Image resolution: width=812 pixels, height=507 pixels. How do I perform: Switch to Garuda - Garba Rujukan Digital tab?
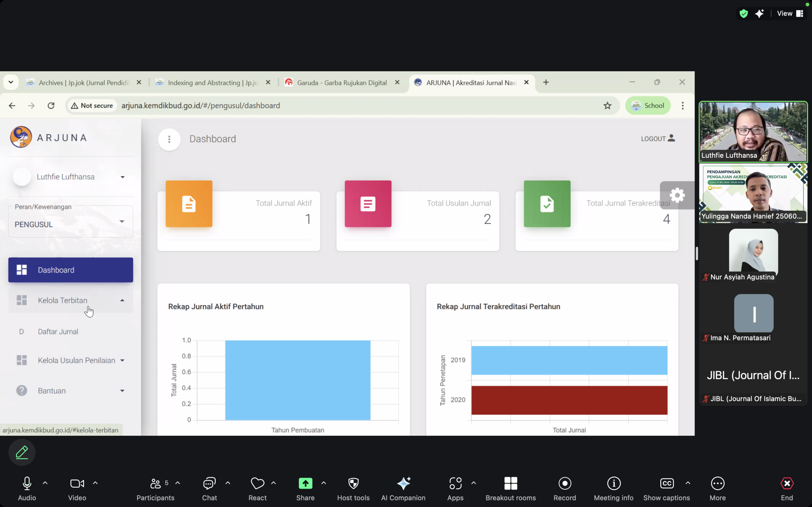(x=342, y=82)
